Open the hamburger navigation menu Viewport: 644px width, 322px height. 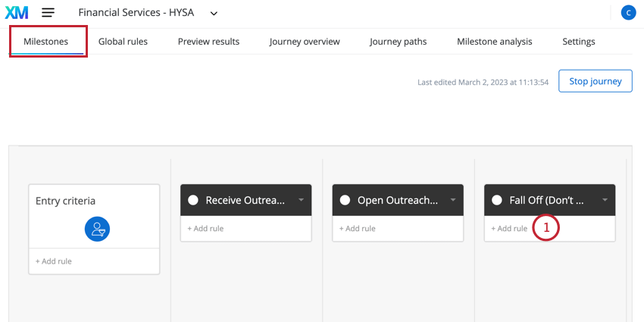click(48, 13)
